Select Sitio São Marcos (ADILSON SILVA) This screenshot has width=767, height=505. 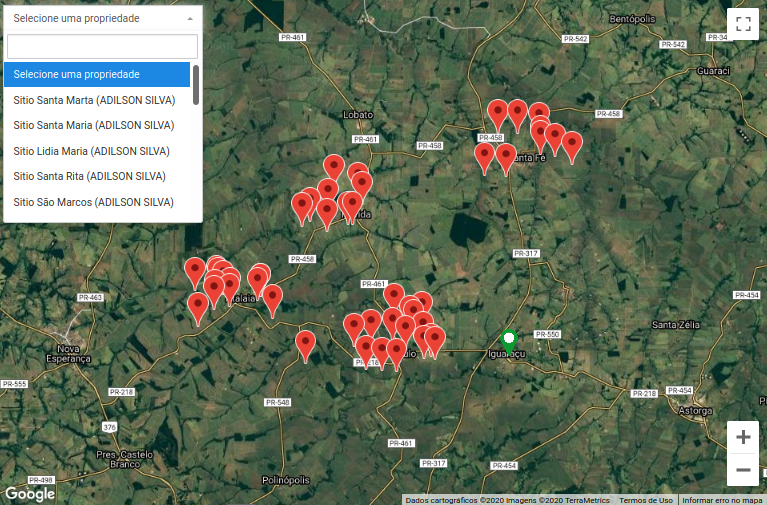[x=97, y=202]
